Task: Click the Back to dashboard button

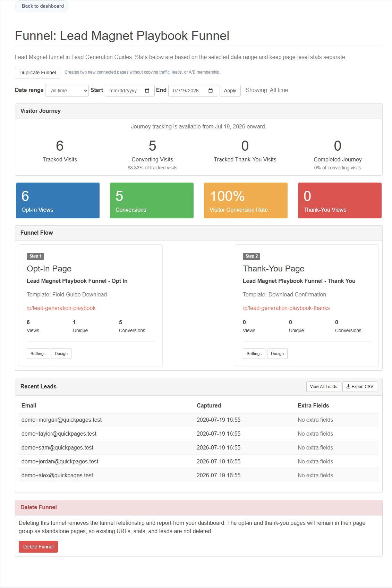Action: (42, 6)
